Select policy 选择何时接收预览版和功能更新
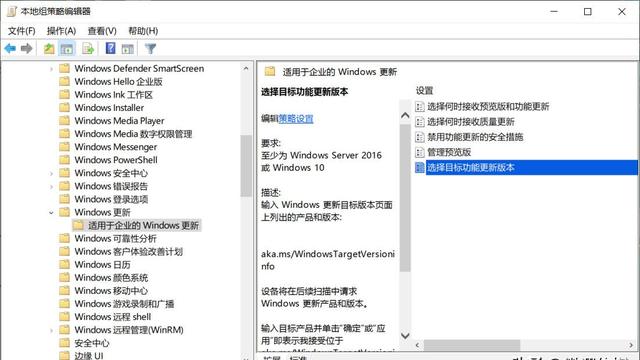The width and height of the screenshot is (640, 360). click(488, 107)
